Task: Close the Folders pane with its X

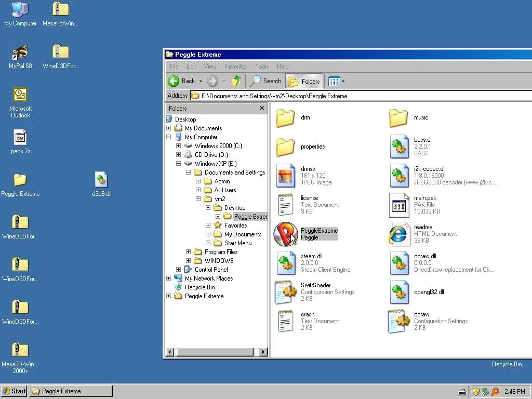Action: pos(262,108)
